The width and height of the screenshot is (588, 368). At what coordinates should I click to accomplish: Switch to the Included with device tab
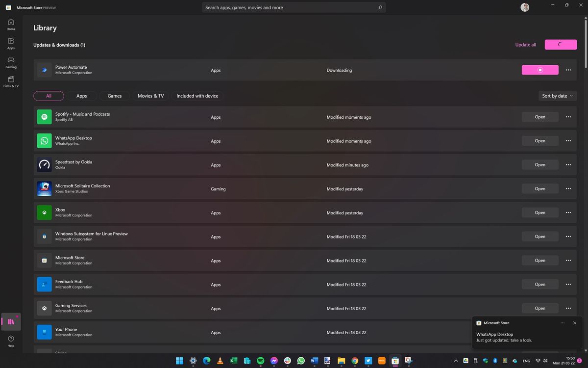tap(197, 96)
